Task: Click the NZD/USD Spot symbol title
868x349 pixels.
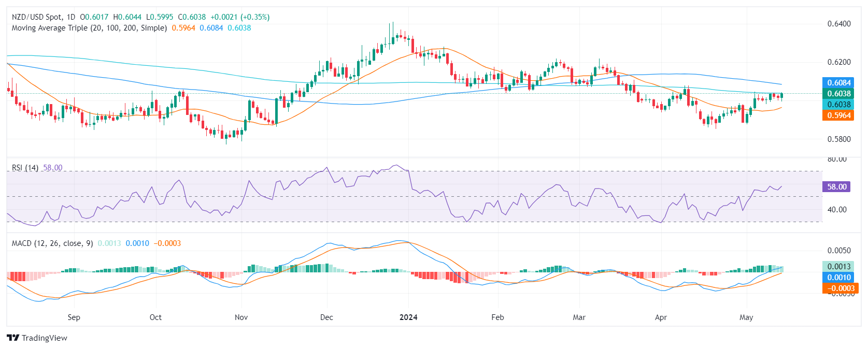Action: (x=36, y=17)
